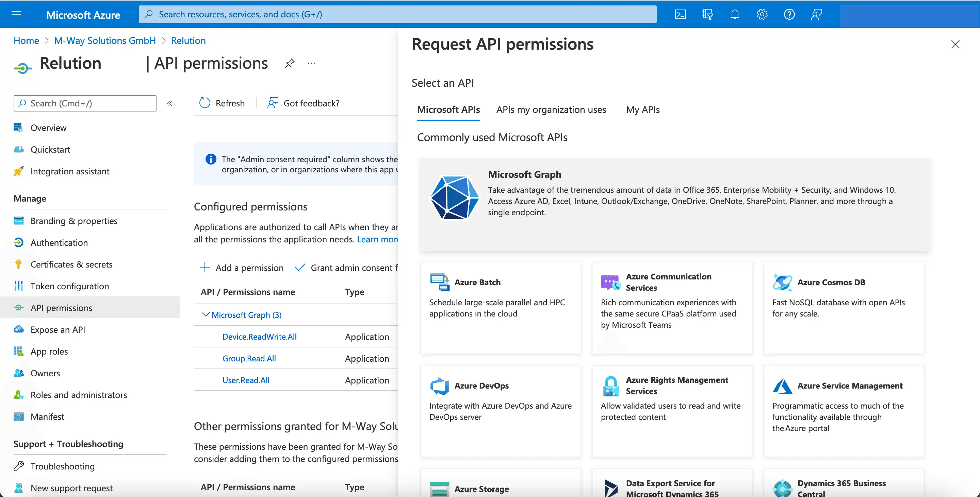Click the Integration assistant rocket icon
Viewport: 980px width, 497px height.
18,171
